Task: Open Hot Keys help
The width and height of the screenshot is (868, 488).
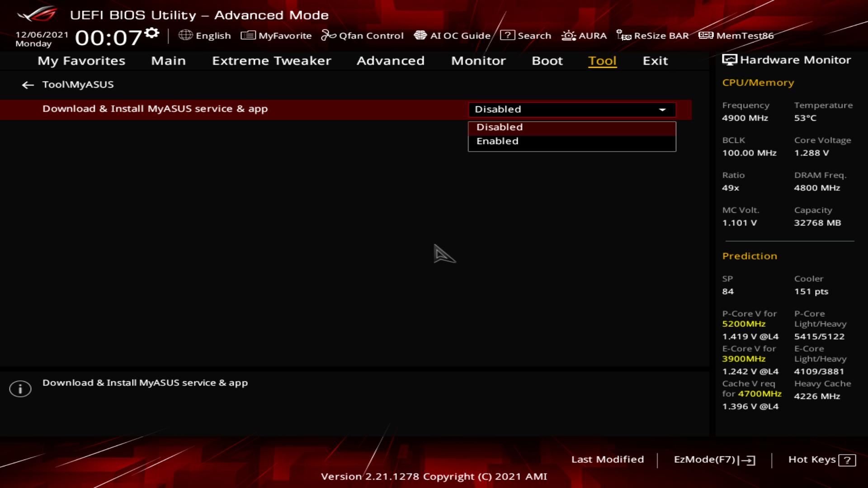Action: click(821, 460)
